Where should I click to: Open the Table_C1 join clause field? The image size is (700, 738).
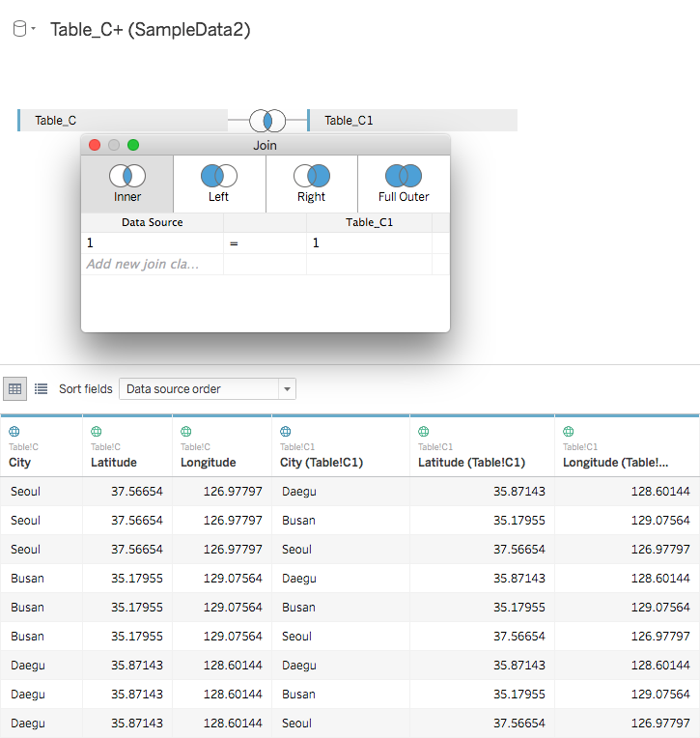click(x=369, y=242)
